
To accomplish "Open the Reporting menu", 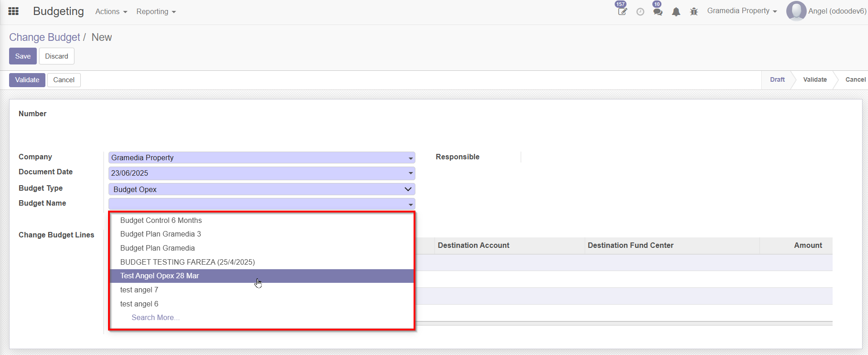I will click(156, 12).
